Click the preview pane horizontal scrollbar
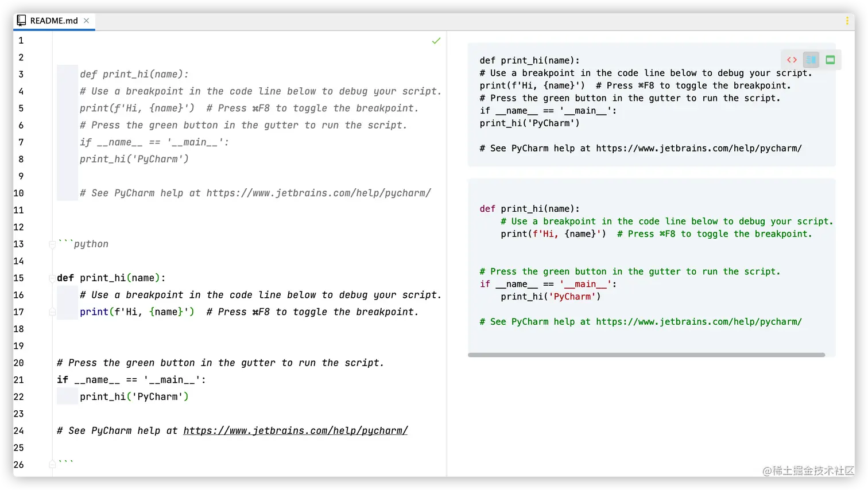Viewport: 868px width, 490px height. pos(646,355)
